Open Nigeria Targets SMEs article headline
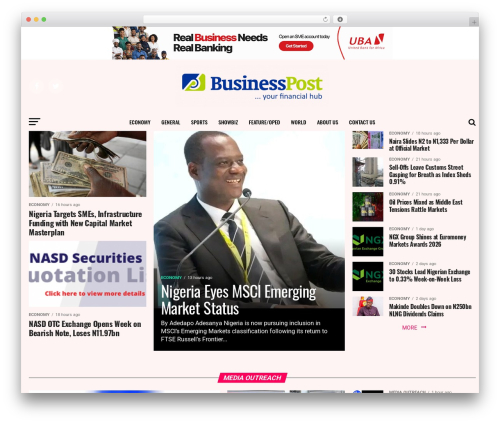500x423 pixels. pyautogui.click(x=85, y=223)
